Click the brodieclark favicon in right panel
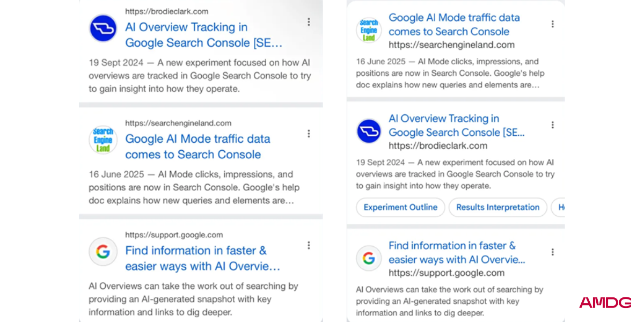 pyautogui.click(x=369, y=131)
